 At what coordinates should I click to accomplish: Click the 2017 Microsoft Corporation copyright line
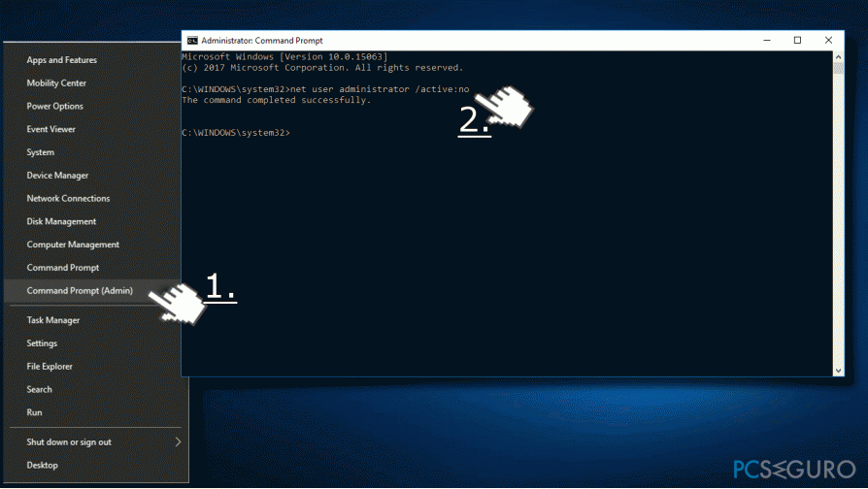pos(322,68)
